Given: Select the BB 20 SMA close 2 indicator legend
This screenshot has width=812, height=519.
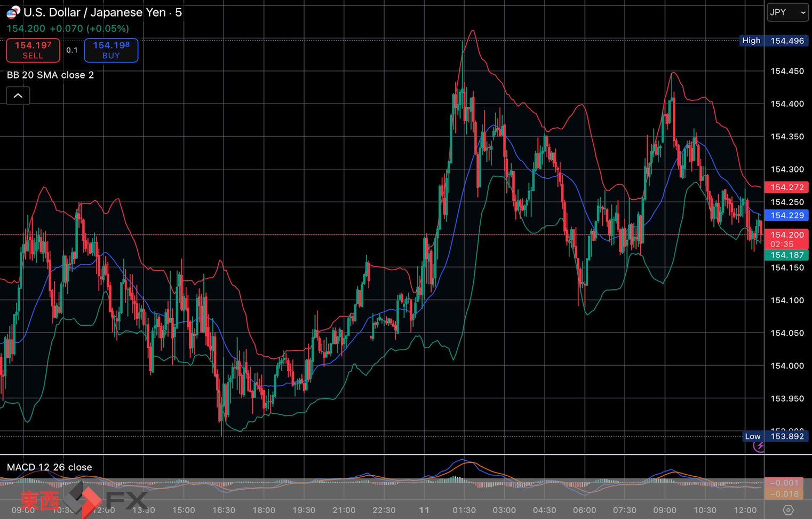Looking at the screenshot, I should [x=50, y=75].
